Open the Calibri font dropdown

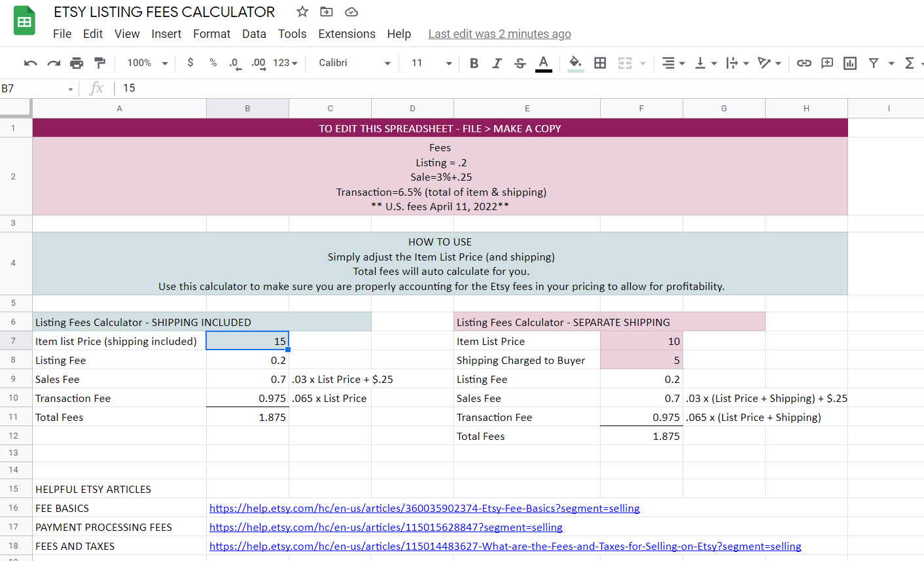pos(355,63)
